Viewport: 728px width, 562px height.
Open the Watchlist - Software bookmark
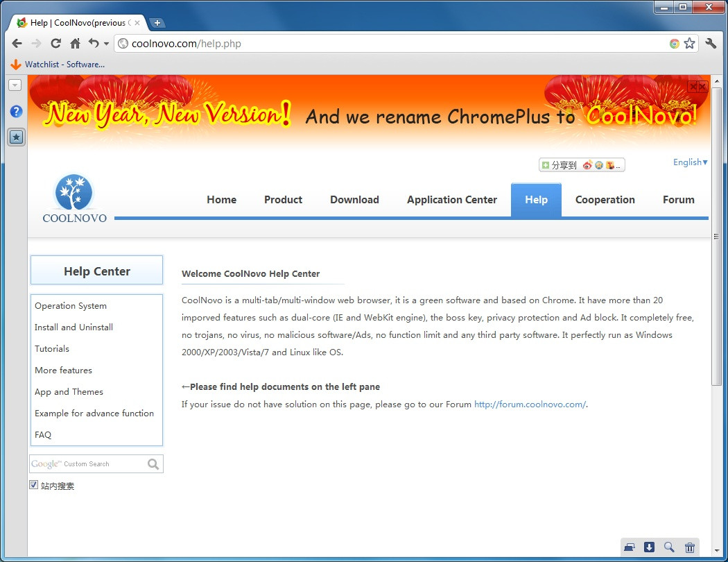click(58, 65)
